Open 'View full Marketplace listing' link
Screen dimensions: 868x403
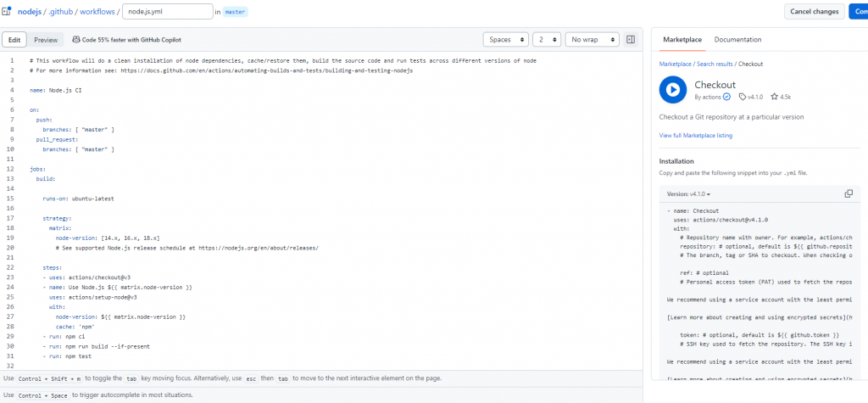point(696,136)
